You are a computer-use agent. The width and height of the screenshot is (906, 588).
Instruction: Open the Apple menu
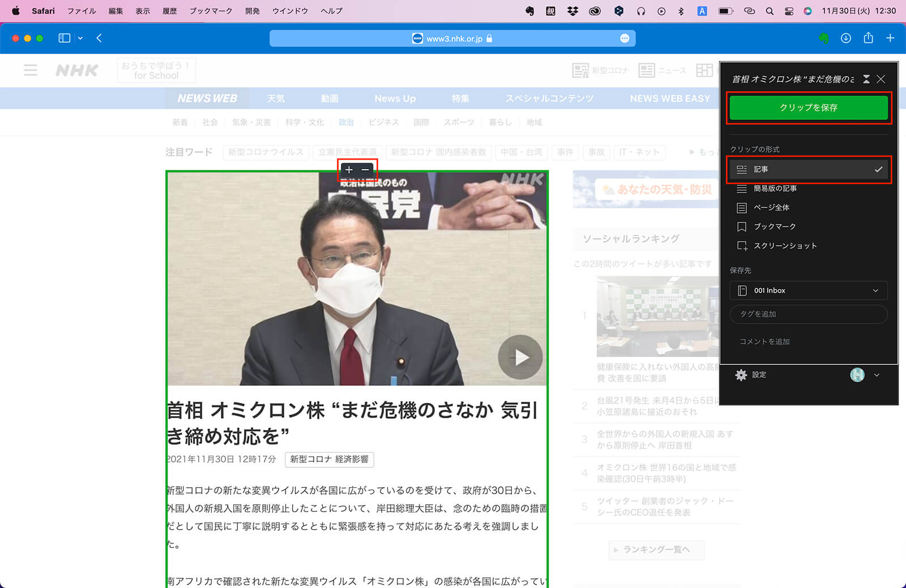[16, 11]
